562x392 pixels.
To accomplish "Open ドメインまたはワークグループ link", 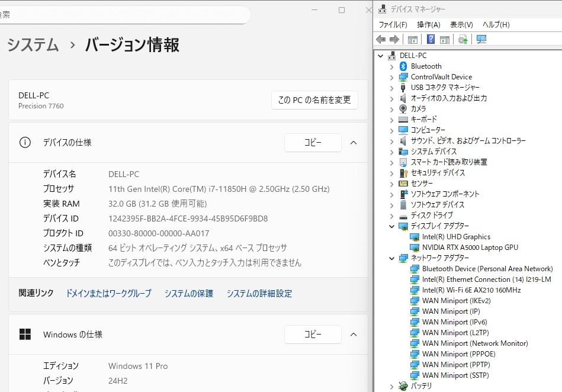I will click(x=108, y=294).
